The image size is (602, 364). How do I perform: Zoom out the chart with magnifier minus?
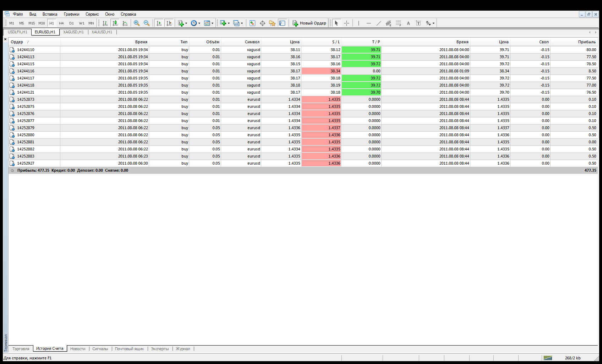(147, 23)
